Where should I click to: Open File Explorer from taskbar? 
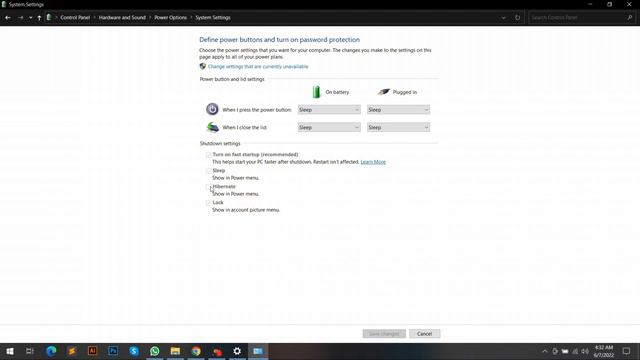pos(175,351)
